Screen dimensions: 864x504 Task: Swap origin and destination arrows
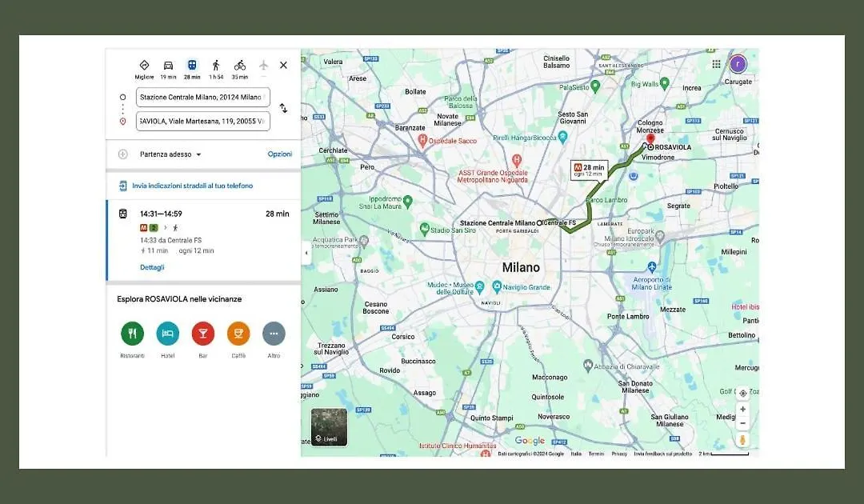(283, 108)
